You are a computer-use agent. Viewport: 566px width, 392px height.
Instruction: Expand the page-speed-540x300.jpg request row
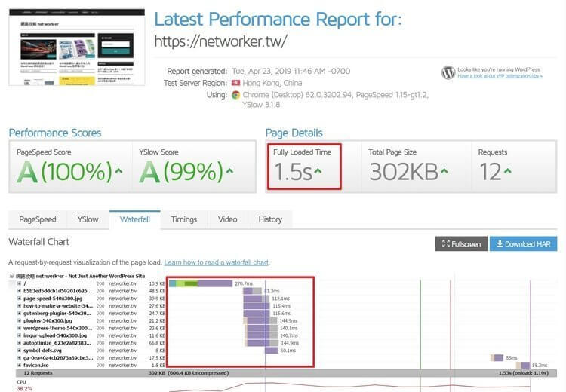[x=19, y=299]
